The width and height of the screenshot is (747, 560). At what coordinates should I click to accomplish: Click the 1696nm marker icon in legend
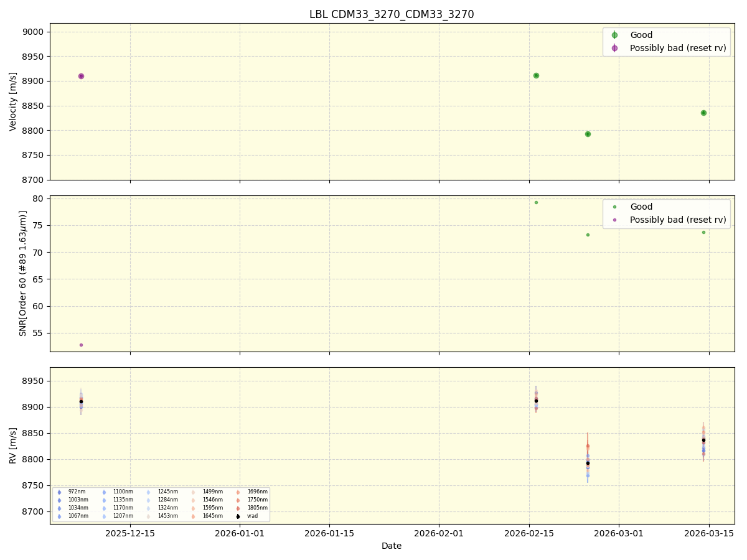pyautogui.click(x=237, y=491)
